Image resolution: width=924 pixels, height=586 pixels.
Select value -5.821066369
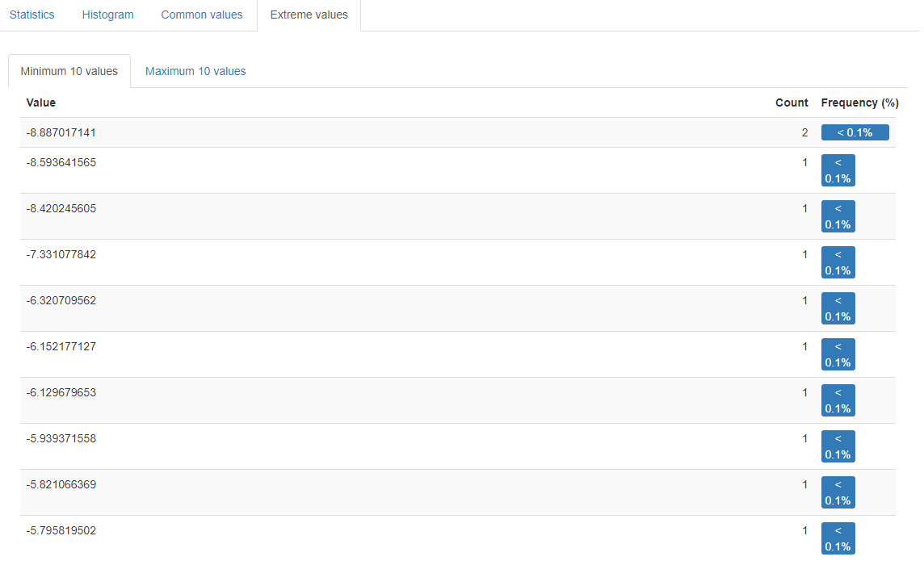click(x=61, y=484)
